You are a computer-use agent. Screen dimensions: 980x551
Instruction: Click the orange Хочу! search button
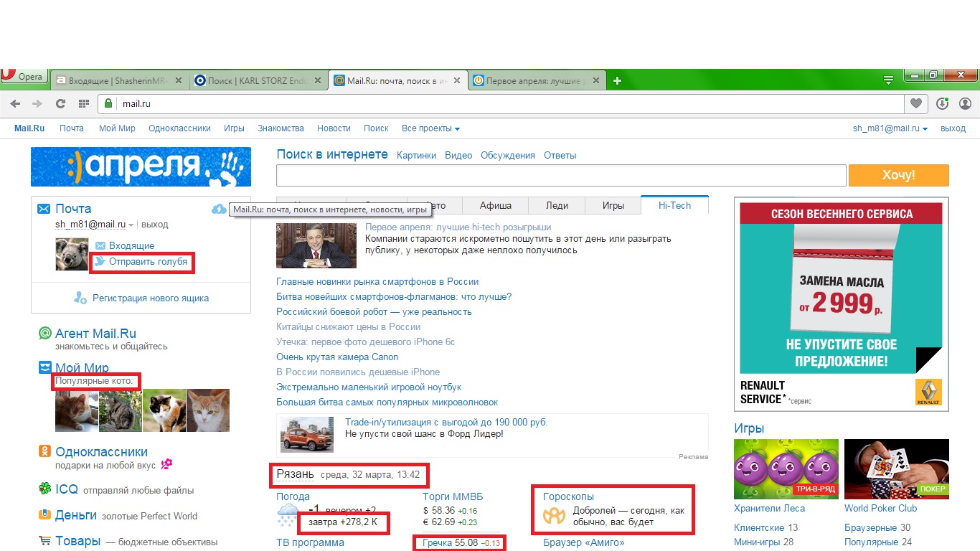[899, 175]
